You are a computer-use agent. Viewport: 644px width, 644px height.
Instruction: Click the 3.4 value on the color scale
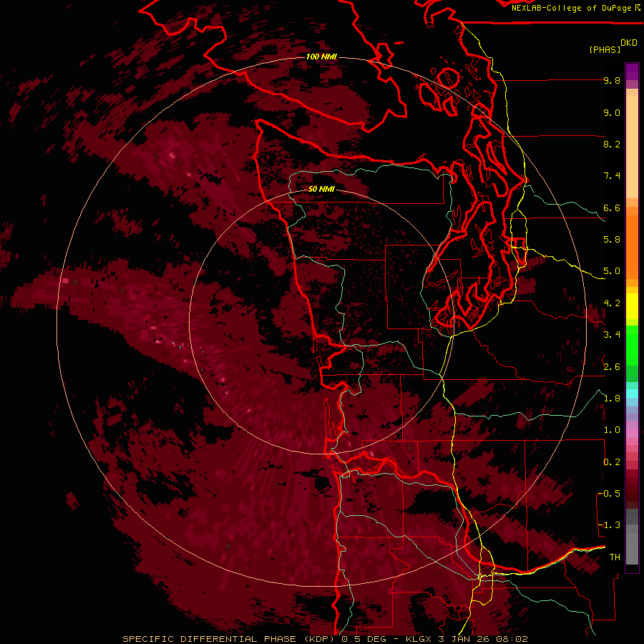pyautogui.click(x=612, y=335)
